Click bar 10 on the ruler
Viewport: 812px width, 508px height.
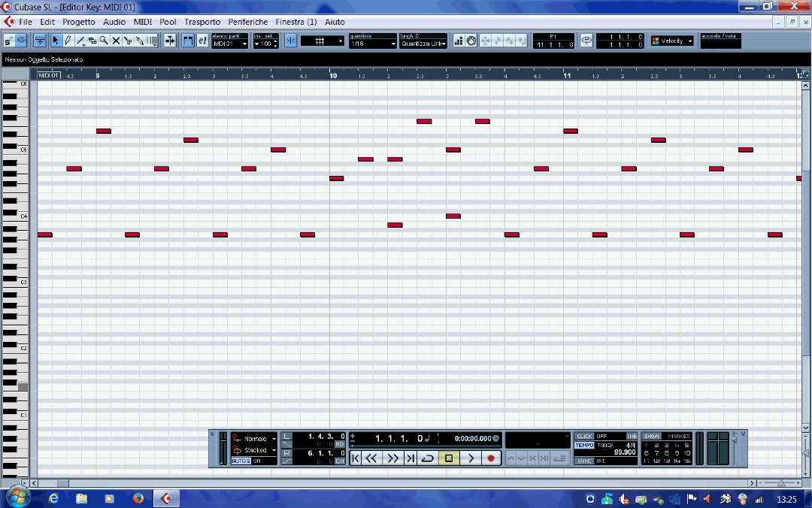coord(333,76)
